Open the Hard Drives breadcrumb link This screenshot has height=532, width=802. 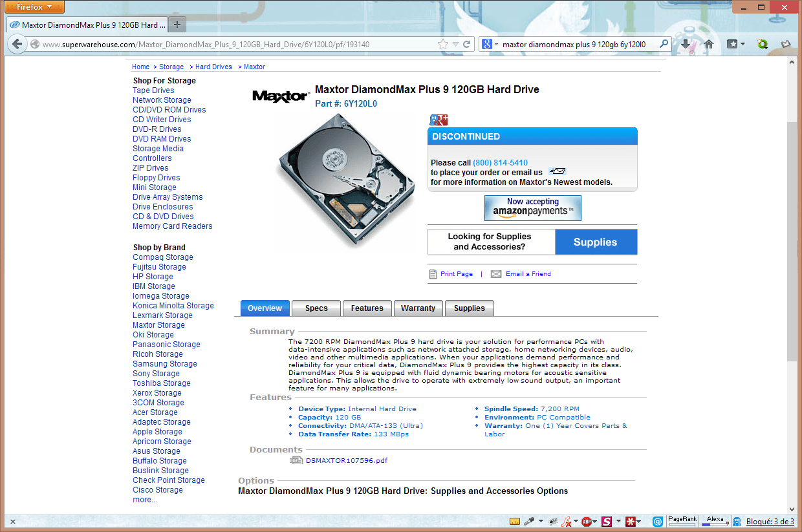213,67
